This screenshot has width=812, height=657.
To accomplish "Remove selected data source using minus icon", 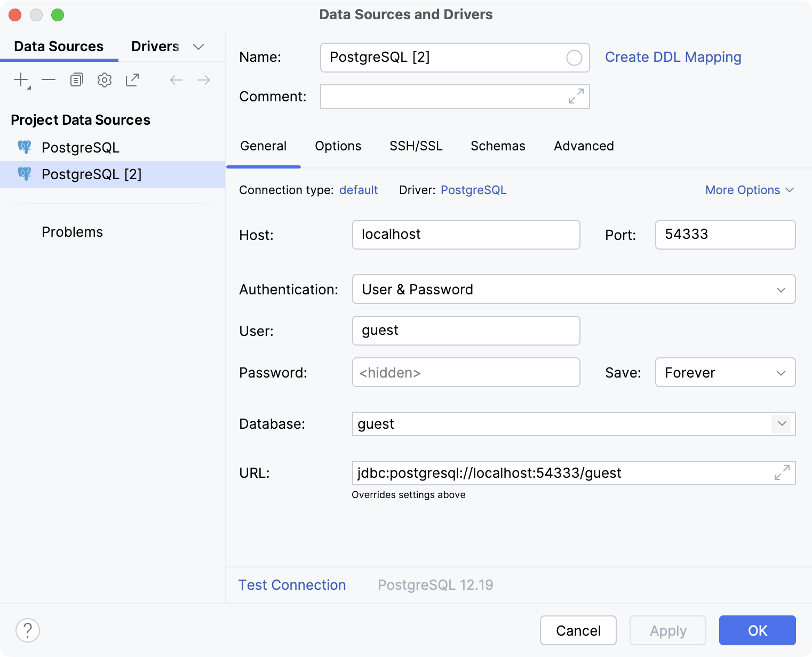I will coord(49,79).
